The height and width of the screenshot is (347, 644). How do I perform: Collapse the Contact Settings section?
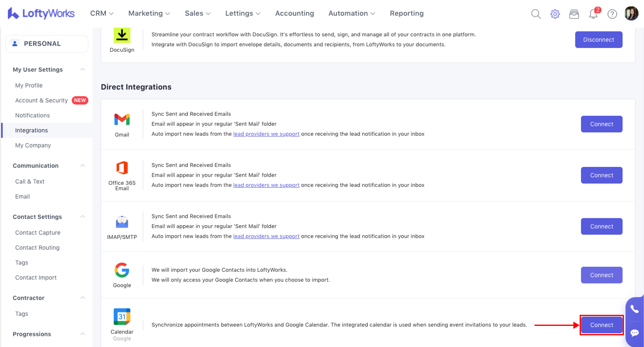83,217
